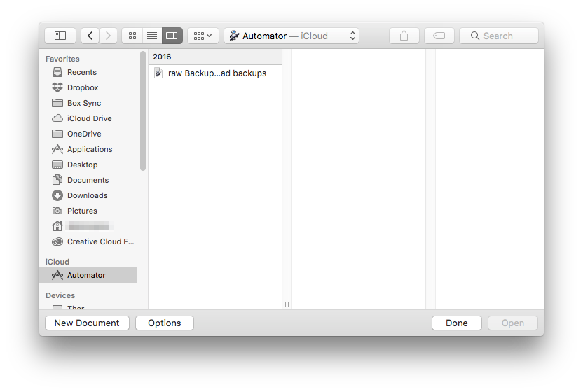Click the Done button
The width and height of the screenshot is (583, 392).
pyautogui.click(x=457, y=323)
